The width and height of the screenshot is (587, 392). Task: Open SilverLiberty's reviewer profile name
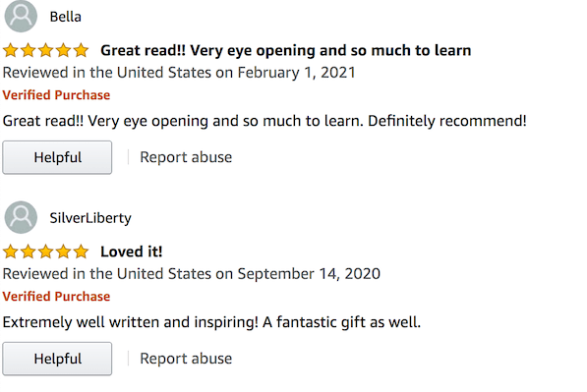(x=90, y=218)
